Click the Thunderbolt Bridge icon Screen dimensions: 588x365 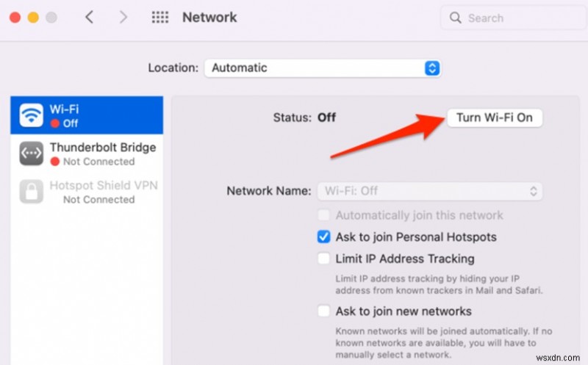tap(31, 153)
